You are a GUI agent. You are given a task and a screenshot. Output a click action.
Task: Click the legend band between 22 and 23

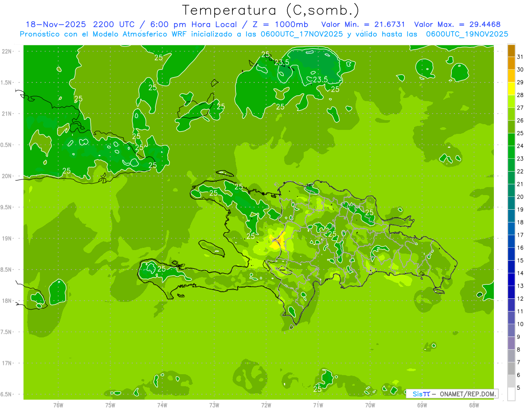511,165
